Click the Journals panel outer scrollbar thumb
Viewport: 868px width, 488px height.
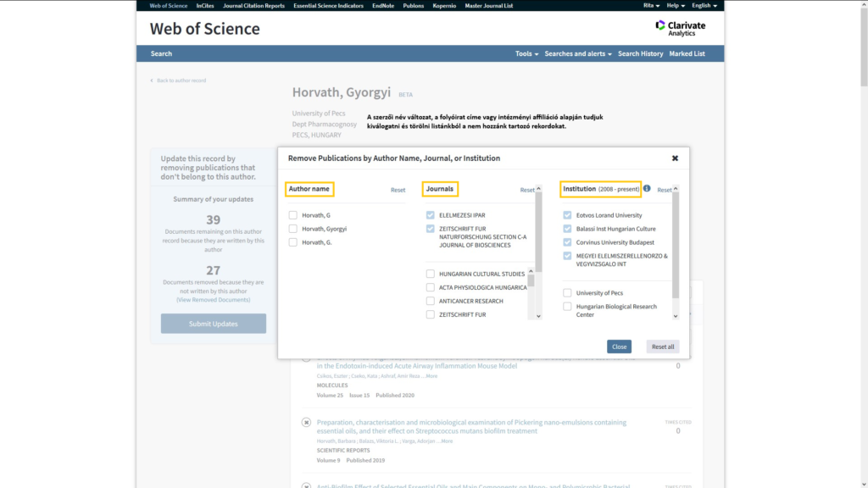[x=538, y=232]
